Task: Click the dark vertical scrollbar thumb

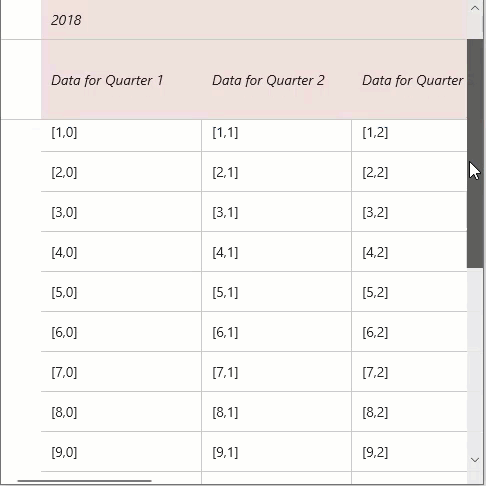Action: [x=475, y=153]
